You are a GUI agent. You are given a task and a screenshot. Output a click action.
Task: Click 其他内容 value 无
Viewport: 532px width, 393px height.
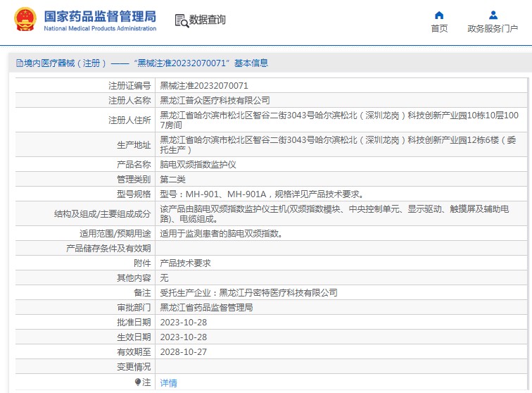164,278
